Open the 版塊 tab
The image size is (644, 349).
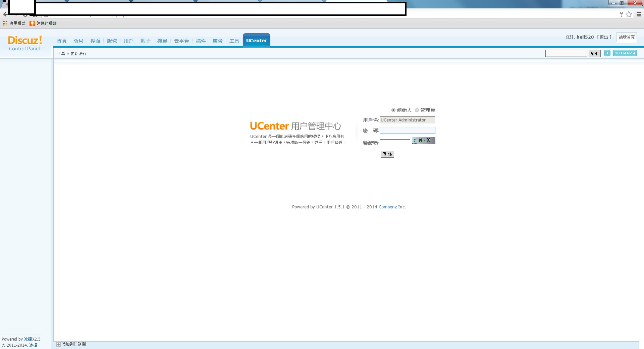112,41
